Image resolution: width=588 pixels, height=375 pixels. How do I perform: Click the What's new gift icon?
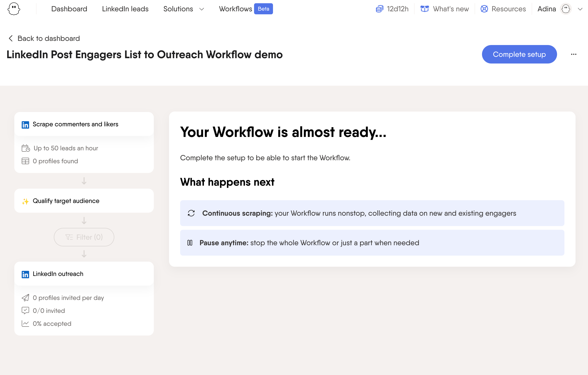(425, 9)
